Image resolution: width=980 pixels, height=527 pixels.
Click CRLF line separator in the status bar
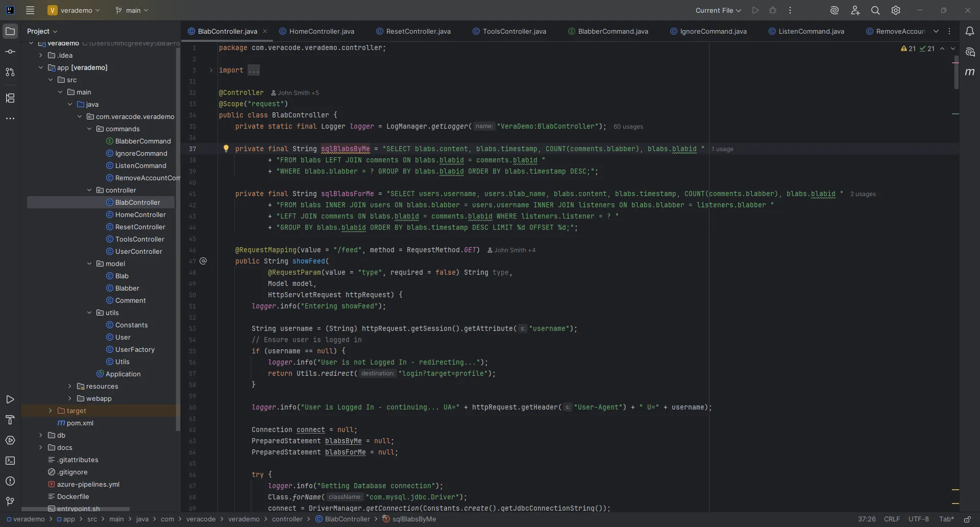[891, 519]
